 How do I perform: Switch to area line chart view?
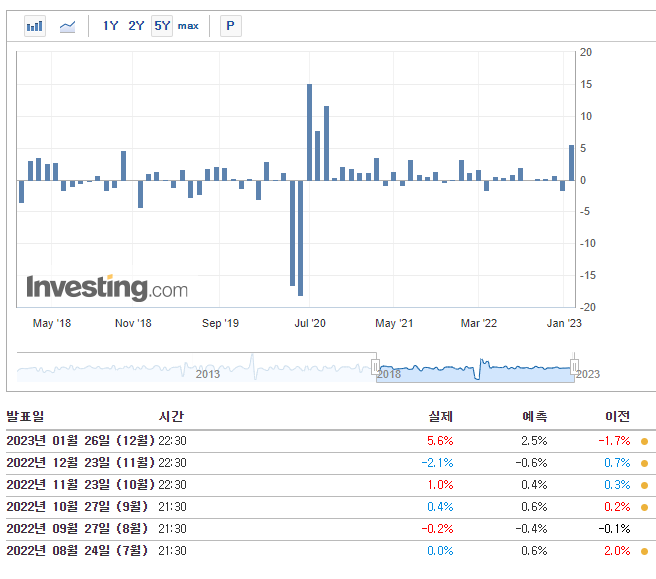[x=67, y=26]
